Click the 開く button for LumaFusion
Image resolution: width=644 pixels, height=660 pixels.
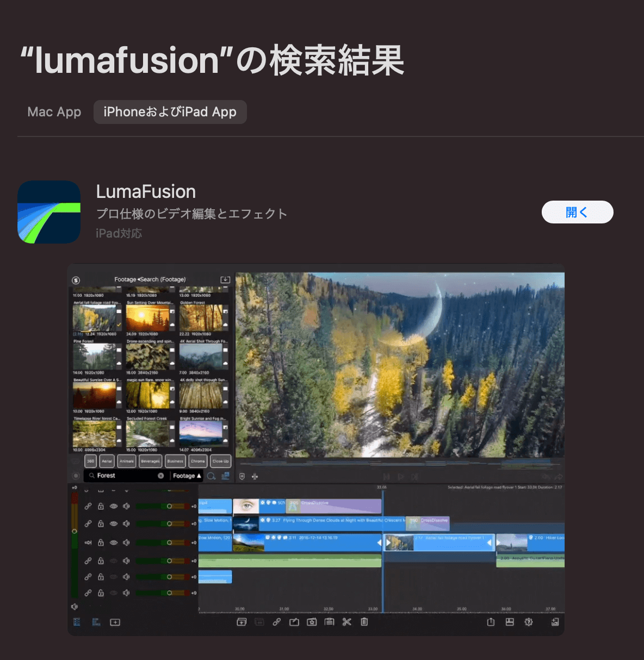[577, 212]
